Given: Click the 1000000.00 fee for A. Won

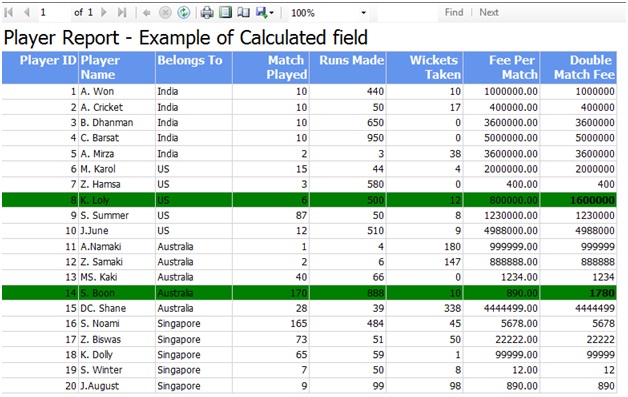Looking at the screenshot, I should [511, 92].
